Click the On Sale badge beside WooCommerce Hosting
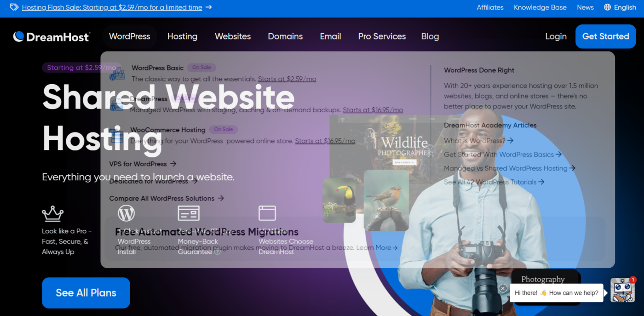The image size is (644, 316). (x=224, y=130)
